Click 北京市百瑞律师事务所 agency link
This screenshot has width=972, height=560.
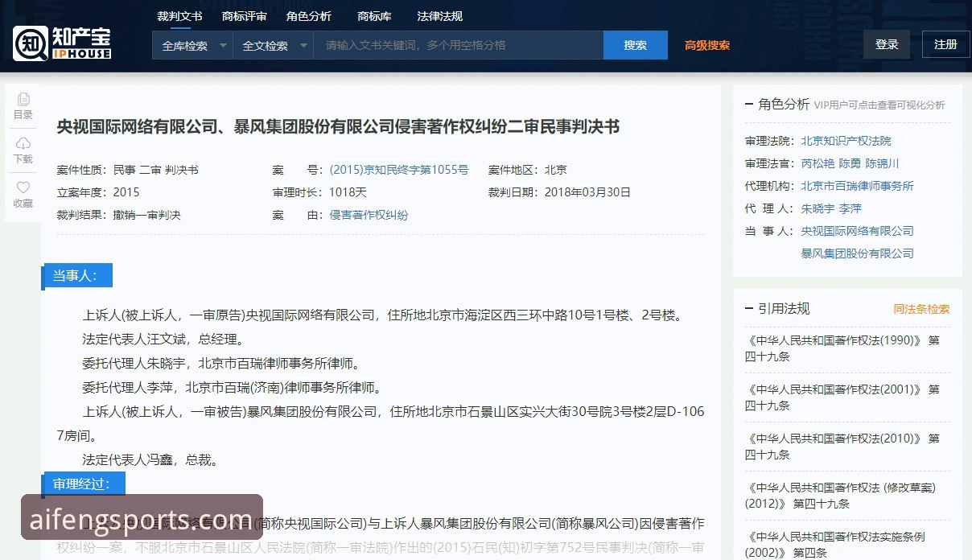point(857,186)
